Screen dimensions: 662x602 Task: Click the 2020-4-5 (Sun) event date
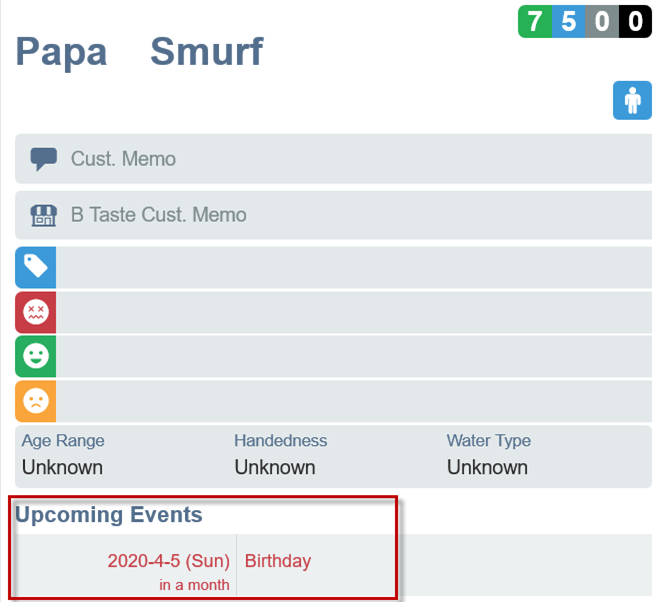click(168, 561)
